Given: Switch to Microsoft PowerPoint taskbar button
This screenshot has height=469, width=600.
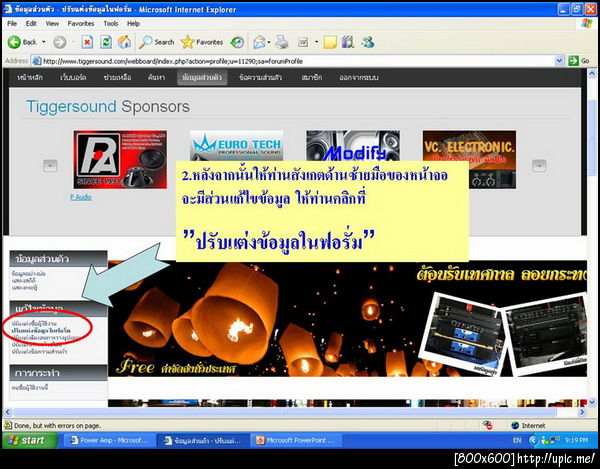Looking at the screenshot, I should 296,440.
